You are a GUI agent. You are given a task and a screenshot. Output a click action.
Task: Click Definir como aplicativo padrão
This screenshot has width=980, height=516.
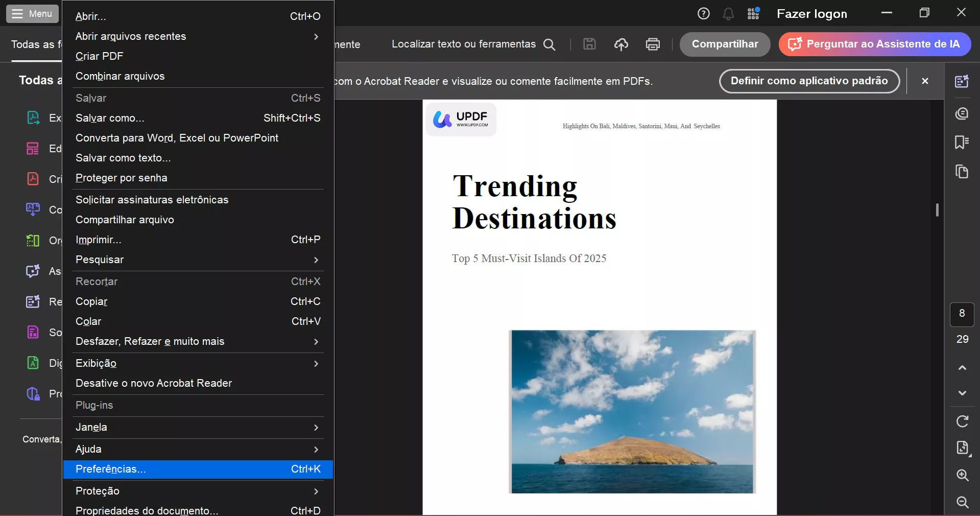[x=809, y=81]
